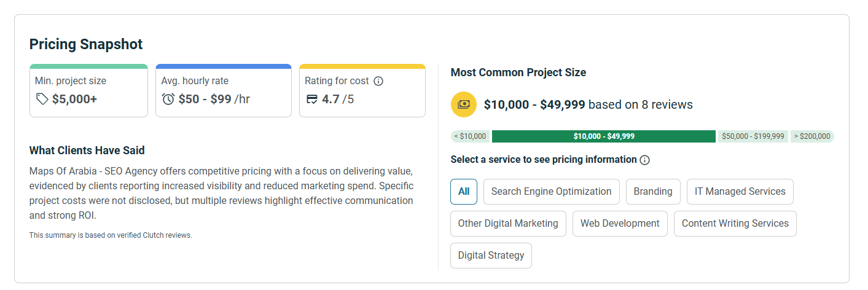Click the info icon next to pricing information
868x290 pixels.
644,160
